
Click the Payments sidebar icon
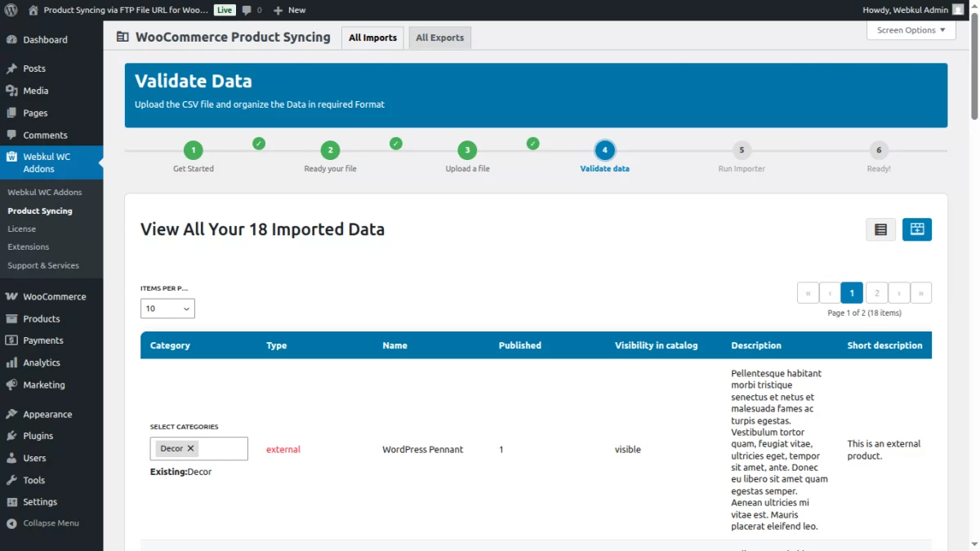point(13,340)
